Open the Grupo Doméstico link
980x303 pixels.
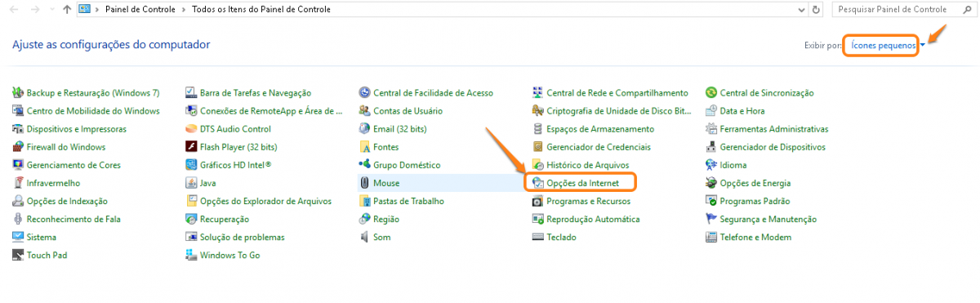(x=407, y=165)
